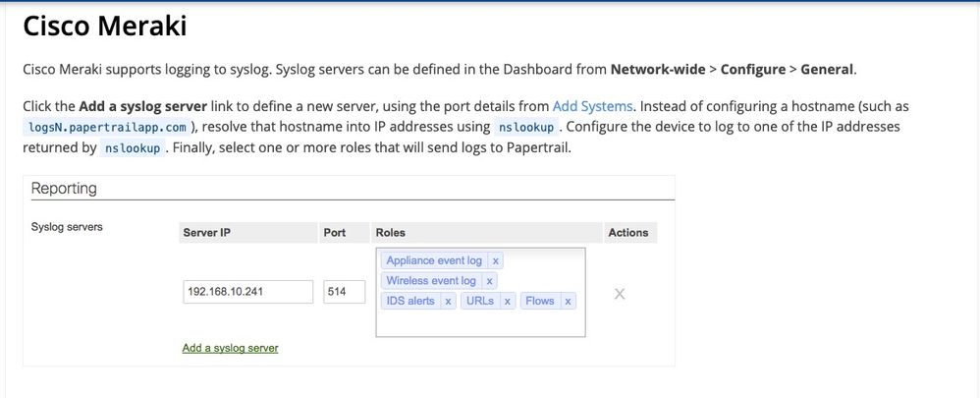Click the Cisco Meraki page heading
980x398 pixels.
coord(104,27)
